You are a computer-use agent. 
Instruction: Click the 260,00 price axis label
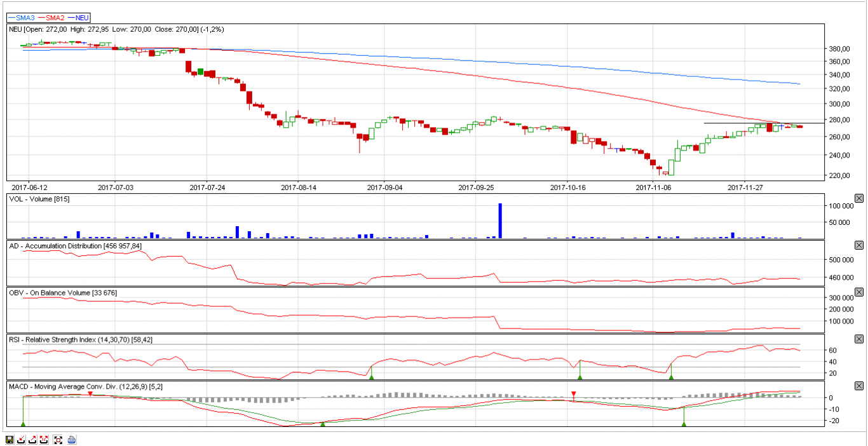[x=839, y=137]
